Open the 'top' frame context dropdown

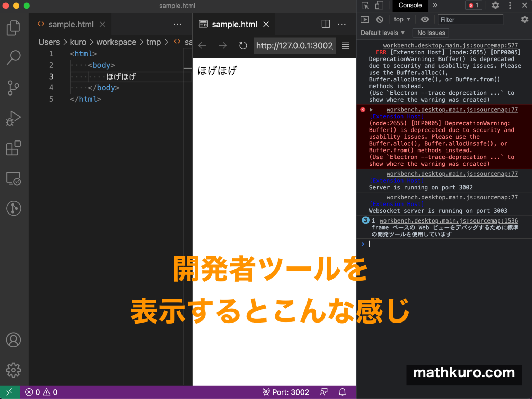click(401, 19)
